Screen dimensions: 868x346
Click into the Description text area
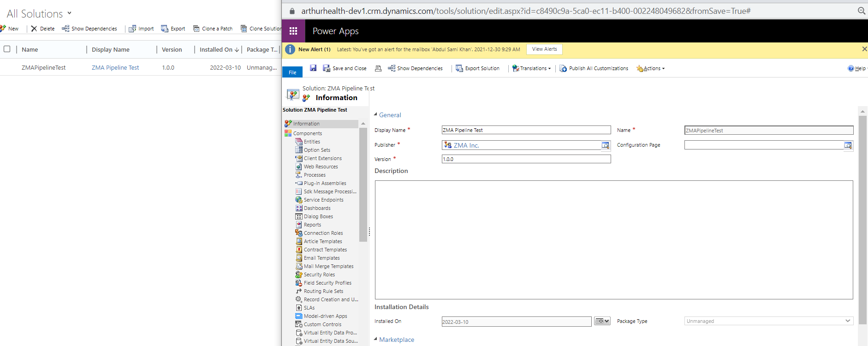[x=613, y=239]
